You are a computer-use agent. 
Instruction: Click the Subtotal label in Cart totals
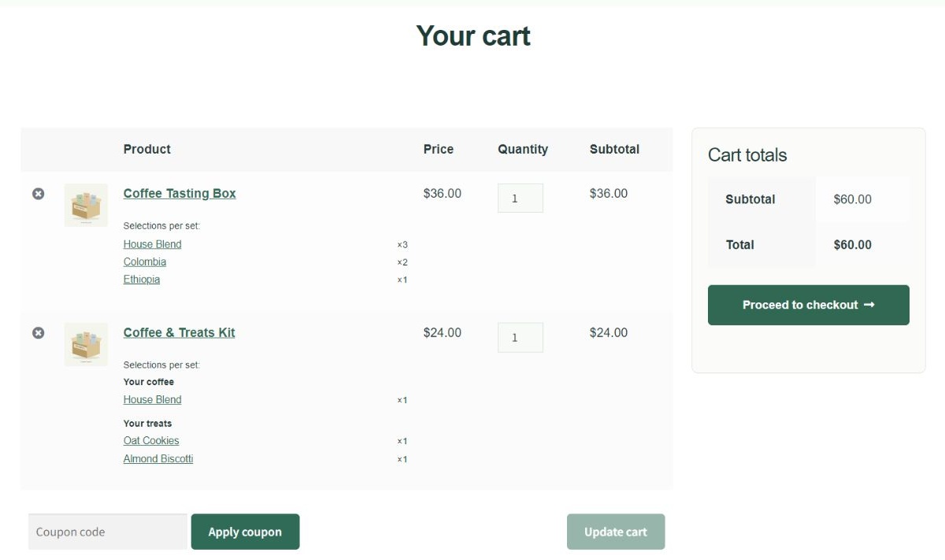(x=750, y=199)
